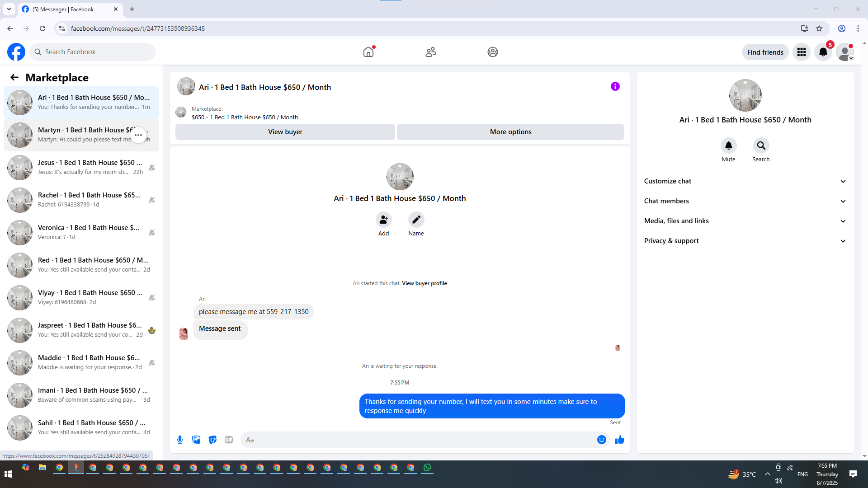Viewport: 868px width, 488px height.
Task: Open conversation information purple icon
Action: coord(615,86)
